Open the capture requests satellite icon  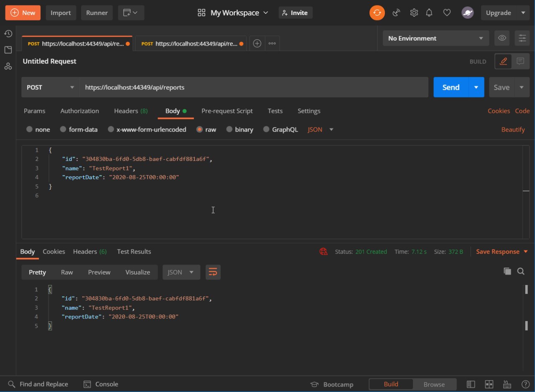[x=396, y=13]
